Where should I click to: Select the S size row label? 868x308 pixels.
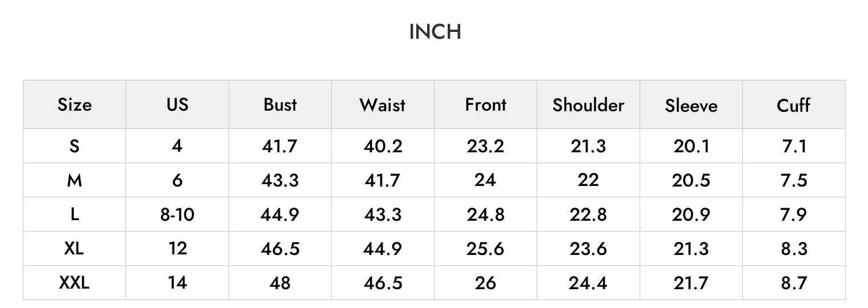point(74,146)
